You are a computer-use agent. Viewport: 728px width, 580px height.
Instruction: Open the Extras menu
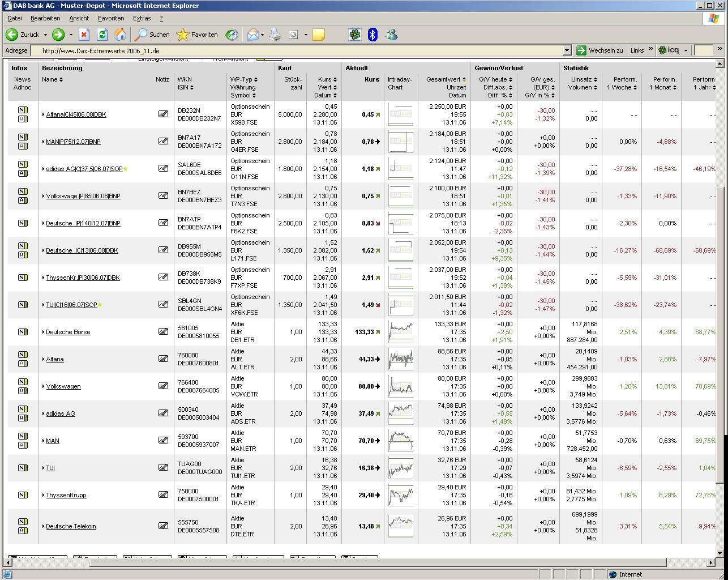[142, 18]
